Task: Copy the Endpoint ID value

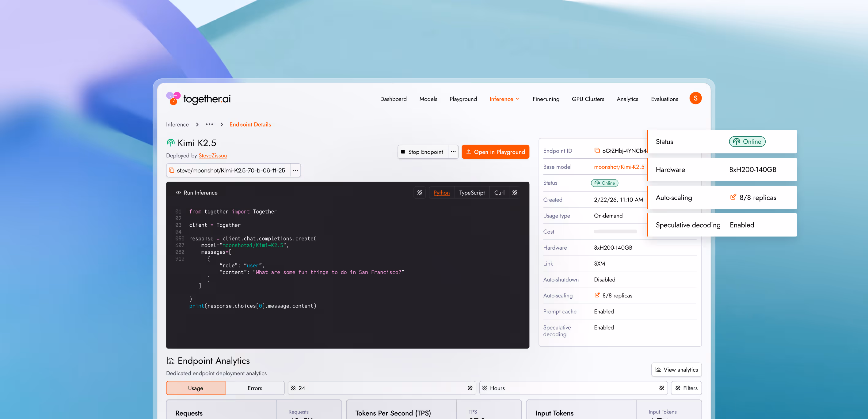Action: click(x=597, y=151)
